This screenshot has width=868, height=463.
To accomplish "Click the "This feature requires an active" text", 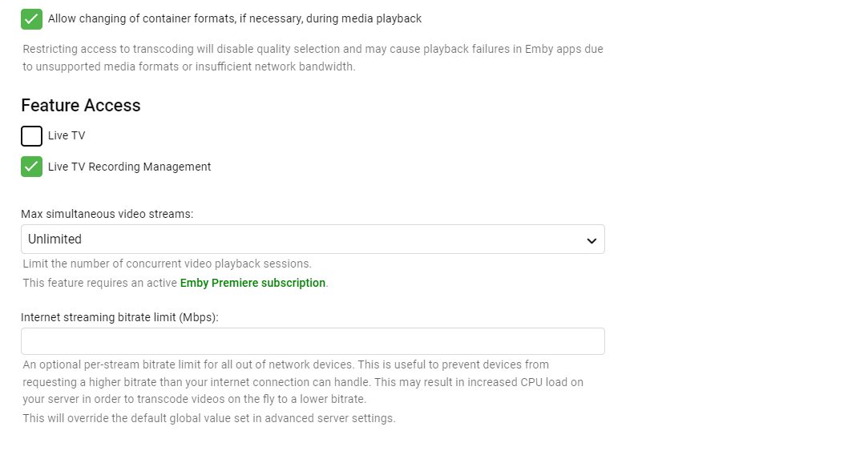I will click(x=100, y=283).
